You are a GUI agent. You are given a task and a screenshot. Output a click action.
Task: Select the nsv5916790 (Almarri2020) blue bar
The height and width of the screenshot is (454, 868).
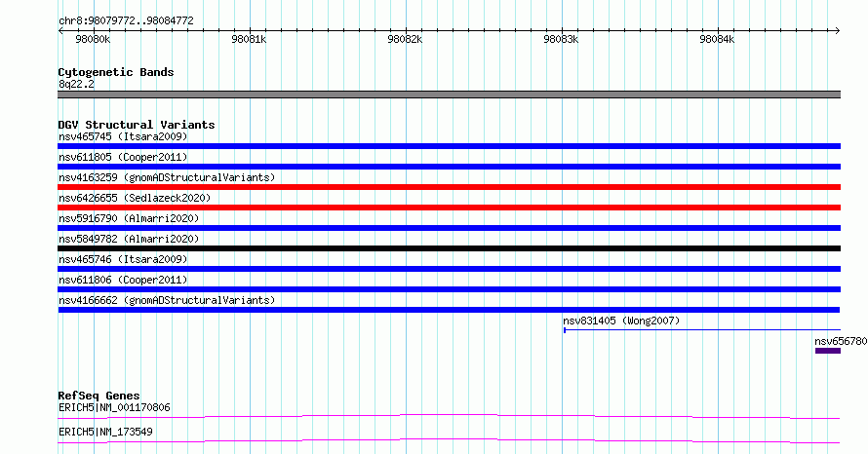(x=449, y=228)
